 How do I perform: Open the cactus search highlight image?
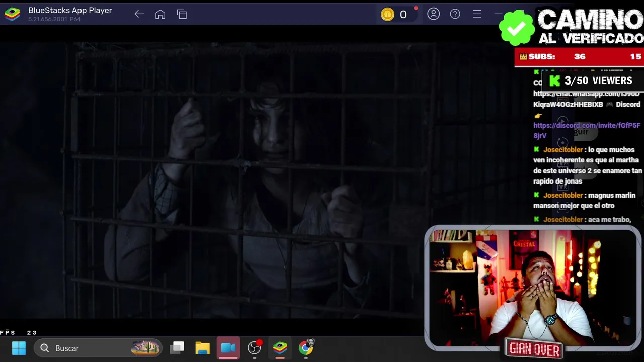tap(145, 348)
